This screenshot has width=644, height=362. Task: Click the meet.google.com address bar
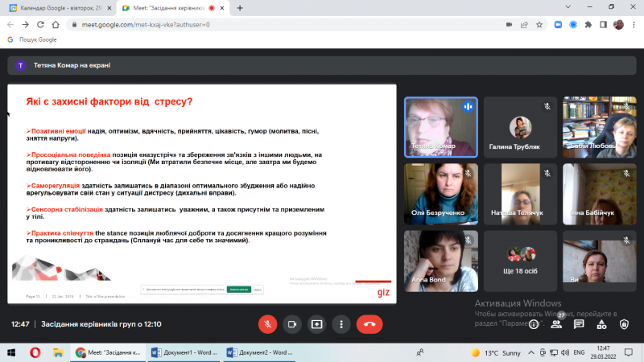pos(287,25)
